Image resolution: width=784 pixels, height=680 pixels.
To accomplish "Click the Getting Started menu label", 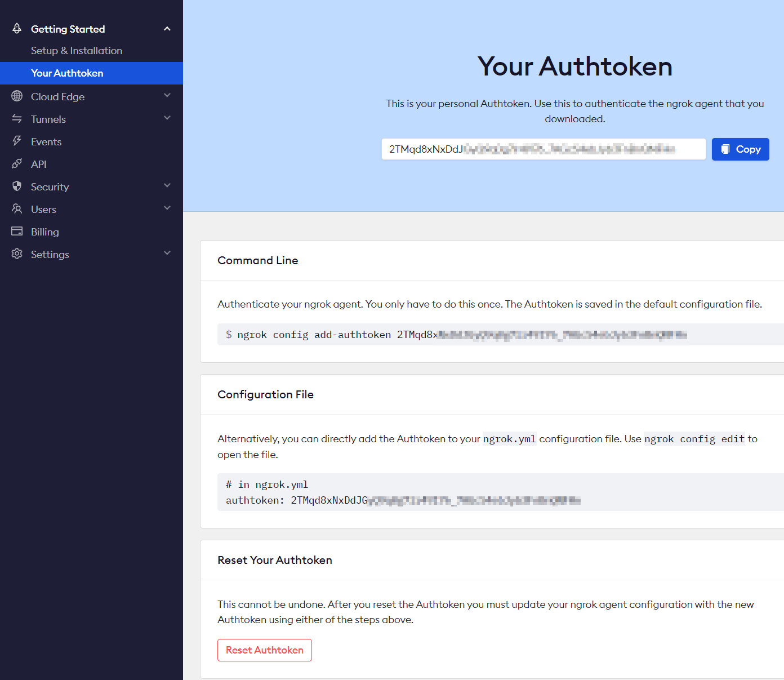I will [x=68, y=29].
